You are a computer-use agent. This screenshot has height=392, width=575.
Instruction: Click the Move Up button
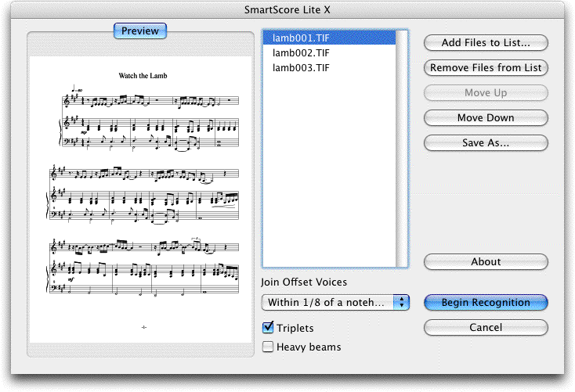[x=486, y=92]
